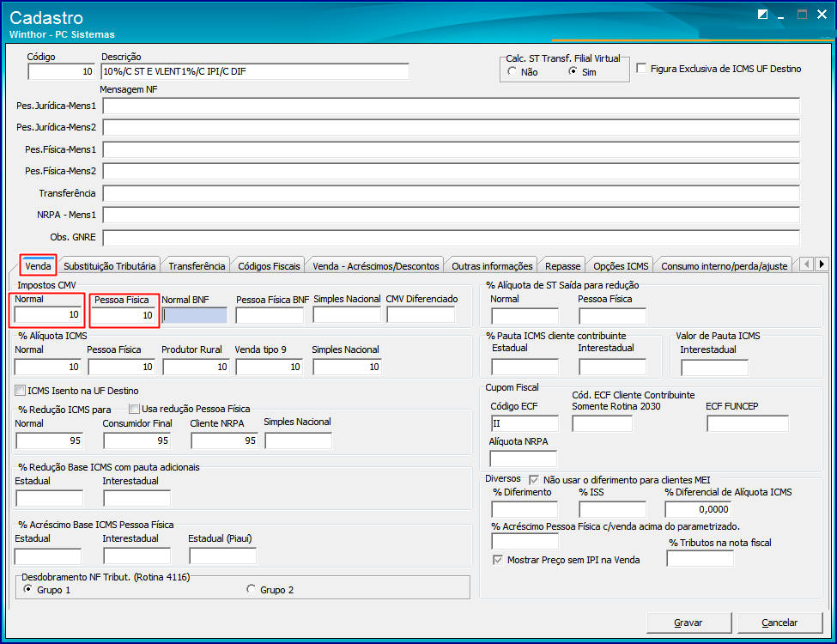Click the % ISS field
The width and height of the screenshot is (837, 644).
(x=612, y=509)
